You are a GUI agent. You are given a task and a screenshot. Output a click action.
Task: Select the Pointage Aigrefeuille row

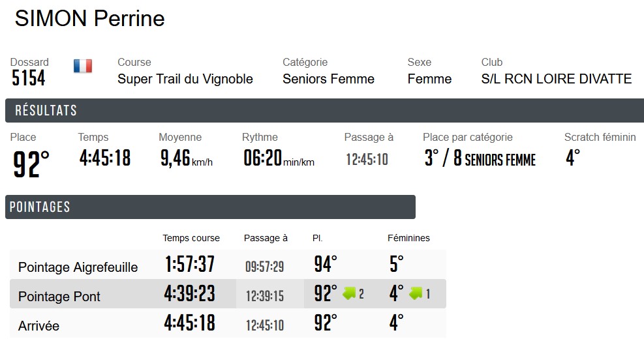78,267
